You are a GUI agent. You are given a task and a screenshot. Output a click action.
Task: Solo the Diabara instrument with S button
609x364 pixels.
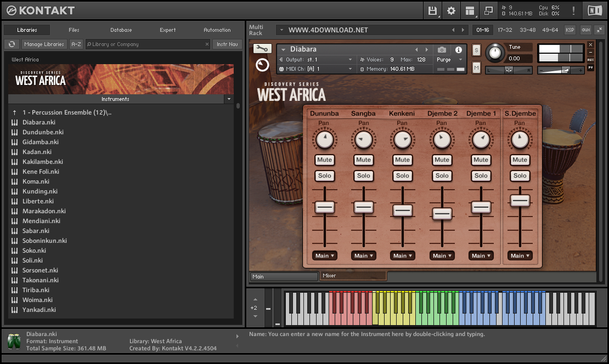tap(476, 50)
